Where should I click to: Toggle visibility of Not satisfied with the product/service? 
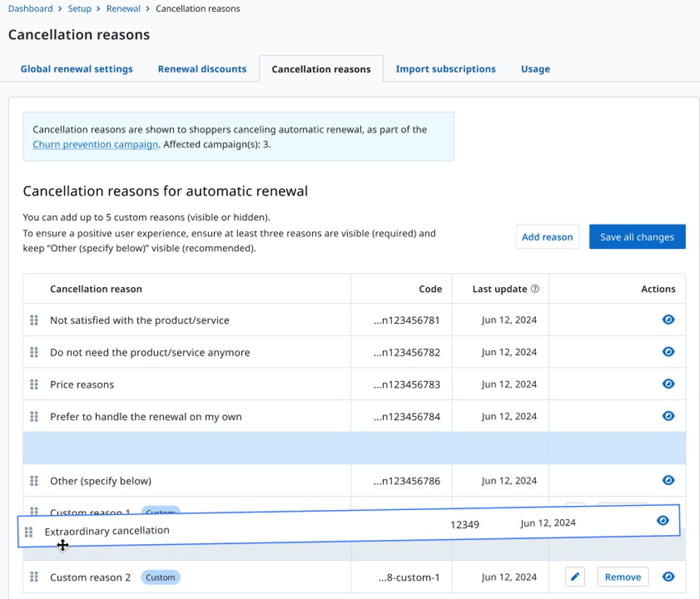(668, 320)
